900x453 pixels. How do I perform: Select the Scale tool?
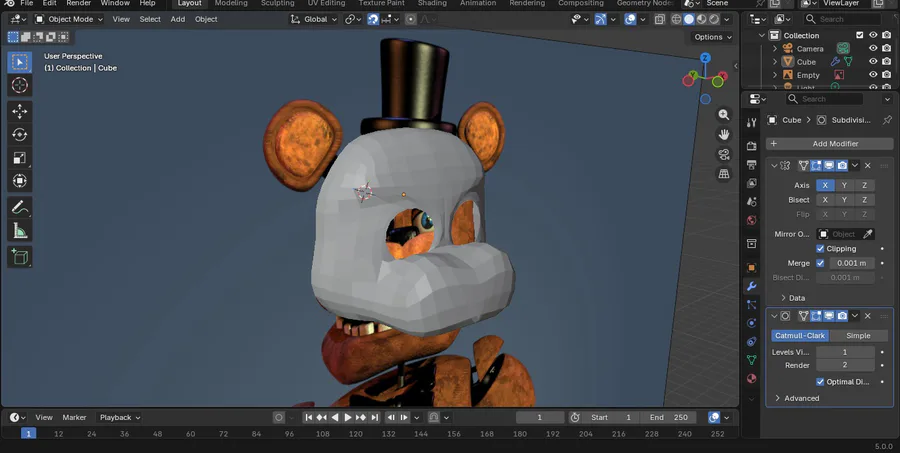[x=20, y=158]
